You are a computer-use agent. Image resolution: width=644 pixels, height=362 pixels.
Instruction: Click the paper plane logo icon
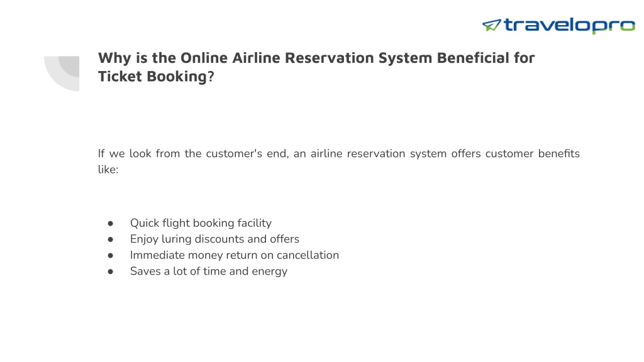coord(492,25)
